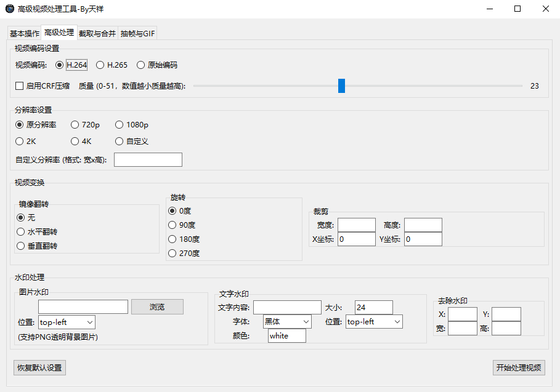This screenshot has width=560, height=392.
Task: Click the 自定义分辨率 input field
Action: click(x=148, y=160)
